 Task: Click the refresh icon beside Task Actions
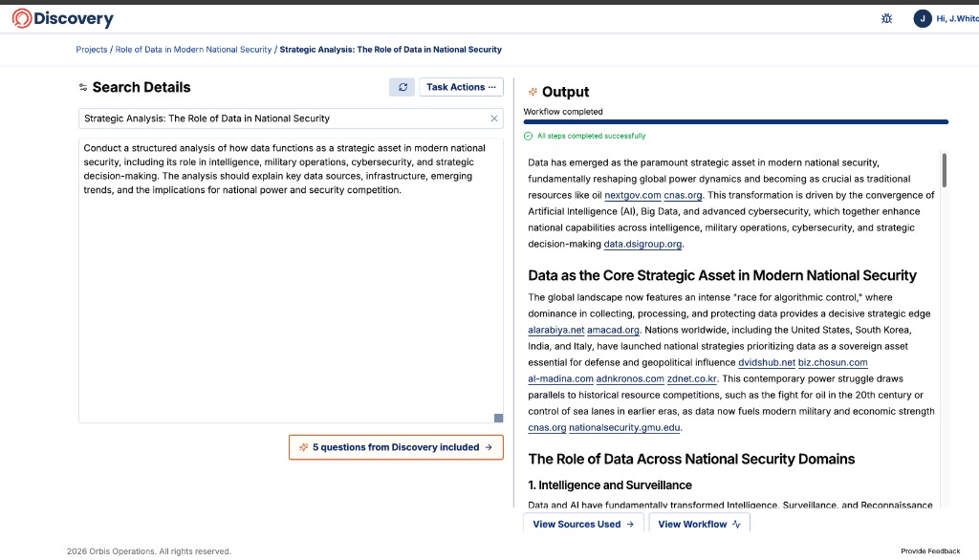click(x=402, y=86)
